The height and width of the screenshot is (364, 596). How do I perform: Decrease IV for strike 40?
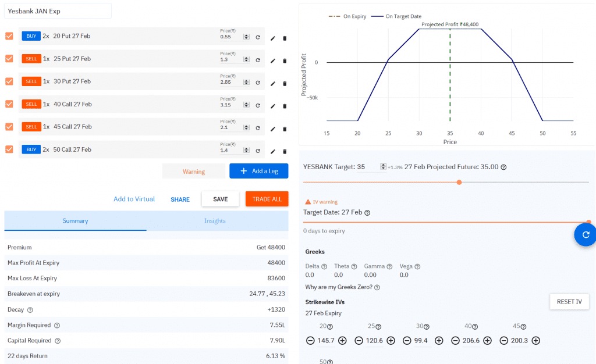(x=455, y=341)
